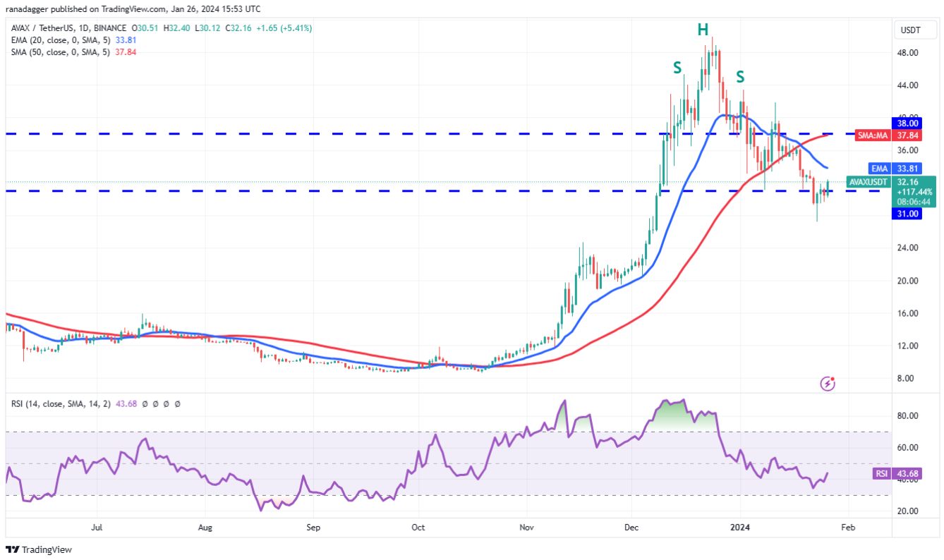This screenshot has width=944, height=560.
Task: Click the 31.00 horizontal line price tag
Action: 909,214
